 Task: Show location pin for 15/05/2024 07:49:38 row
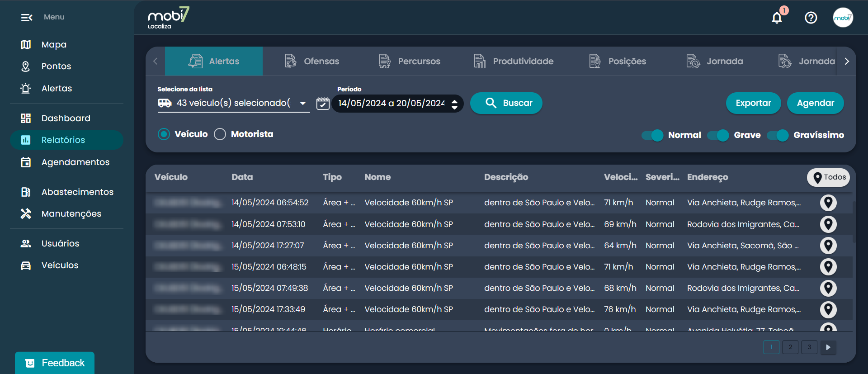[x=828, y=288]
